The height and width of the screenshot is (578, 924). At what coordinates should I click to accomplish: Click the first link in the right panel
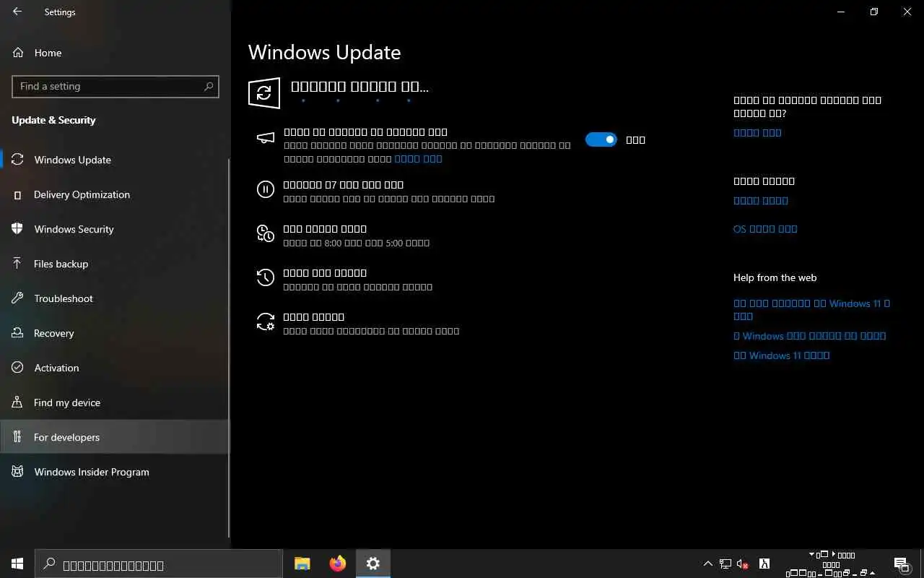[757, 133]
